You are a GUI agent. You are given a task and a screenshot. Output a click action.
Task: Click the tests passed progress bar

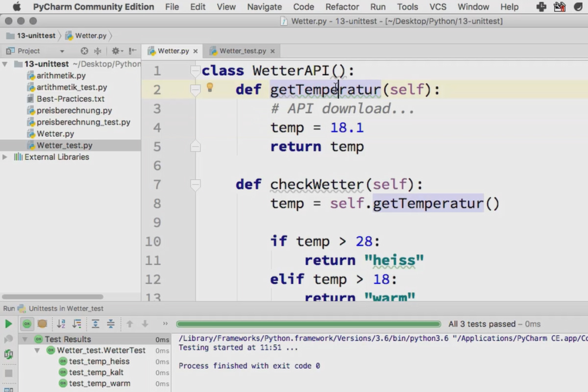tap(309, 324)
